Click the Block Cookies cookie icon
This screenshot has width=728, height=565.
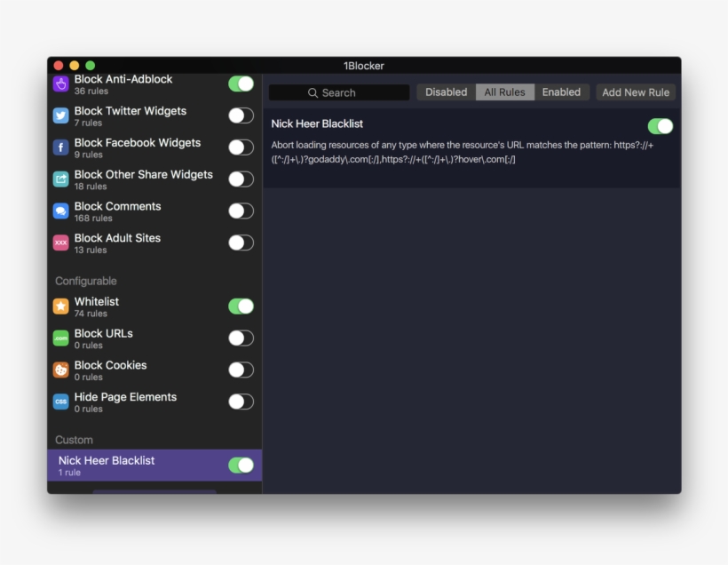[x=61, y=370]
